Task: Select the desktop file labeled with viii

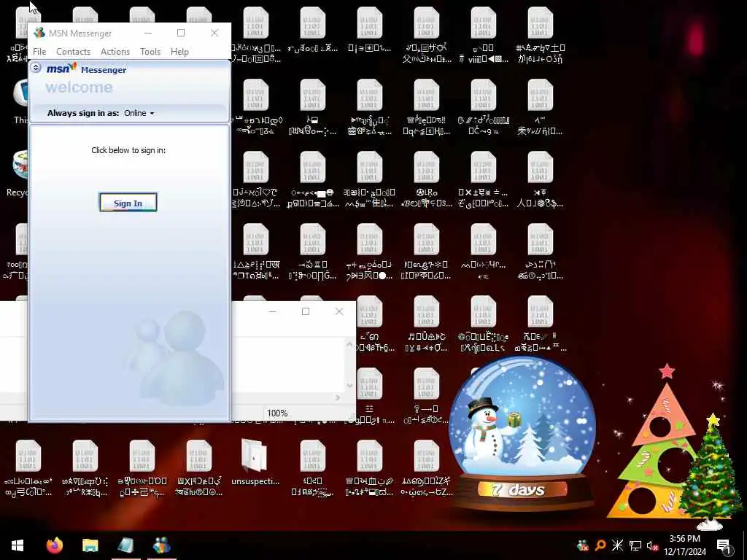Action: (x=483, y=35)
